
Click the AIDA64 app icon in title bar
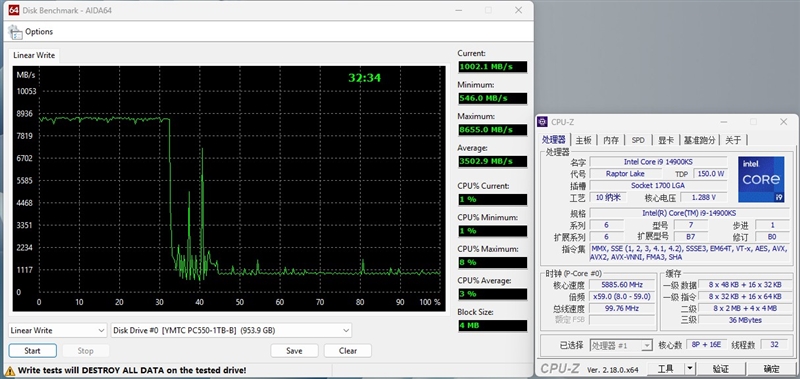(14, 10)
